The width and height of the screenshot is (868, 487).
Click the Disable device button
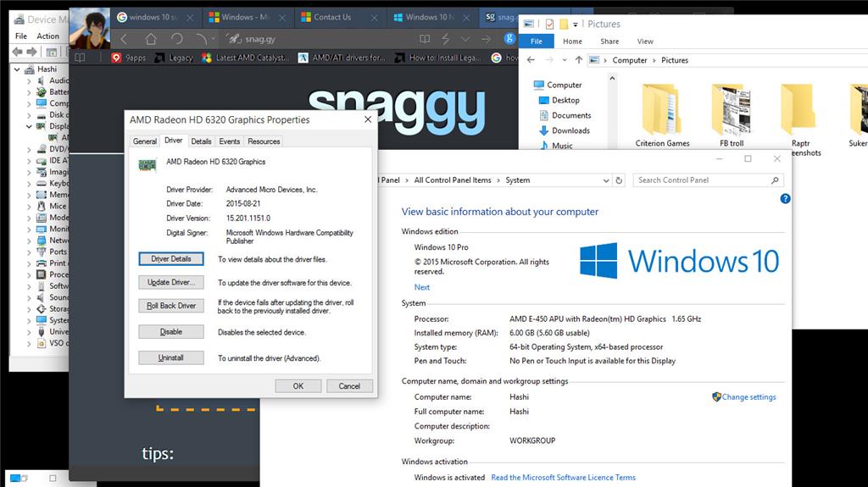pyautogui.click(x=171, y=331)
